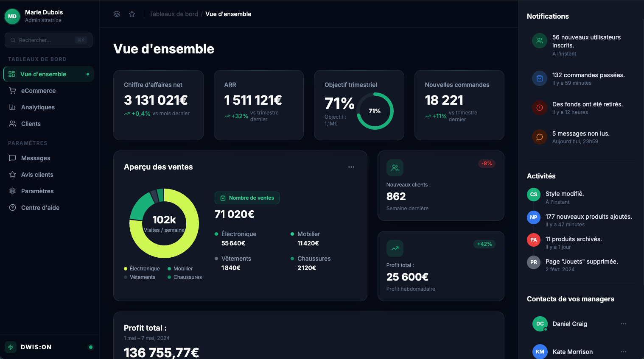The image size is (644, 359).
Task: Click the 'Nombre de ventes' button
Action: 247,198
